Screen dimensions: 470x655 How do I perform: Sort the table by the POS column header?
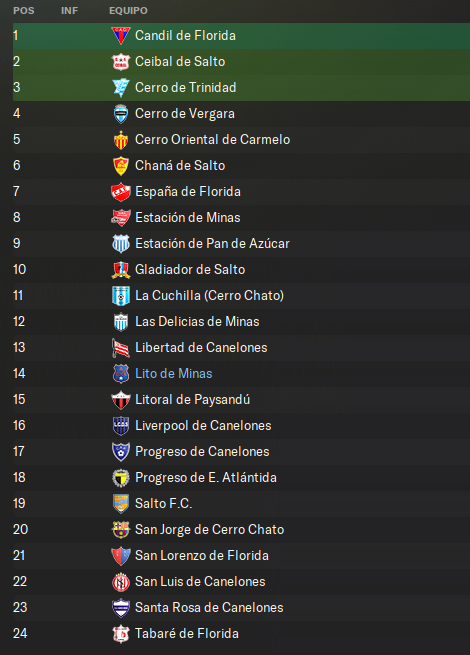(x=24, y=11)
